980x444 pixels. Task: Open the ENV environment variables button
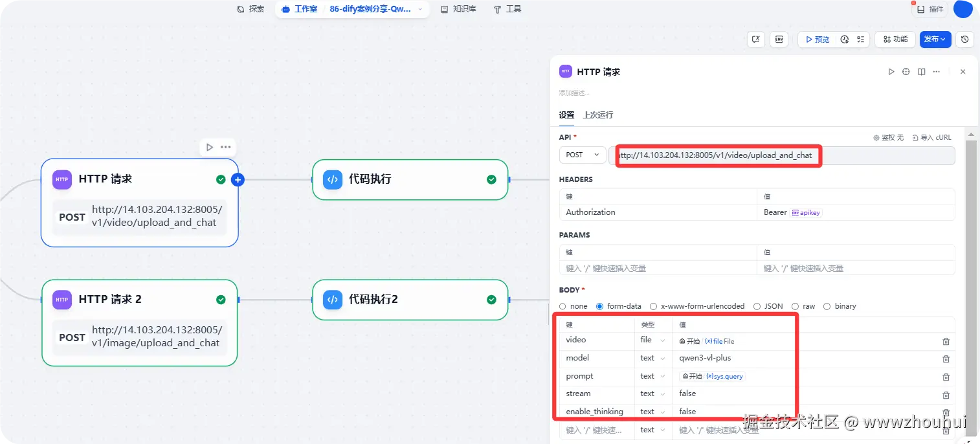pos(779,39)
